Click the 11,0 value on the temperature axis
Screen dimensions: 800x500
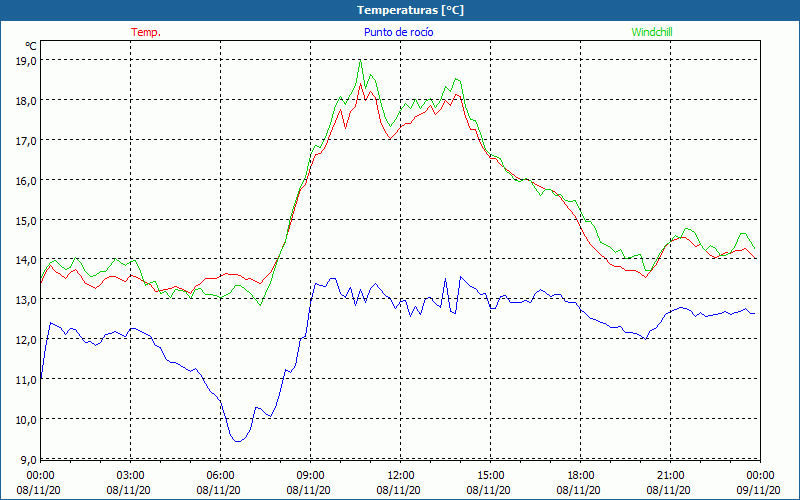26,380
